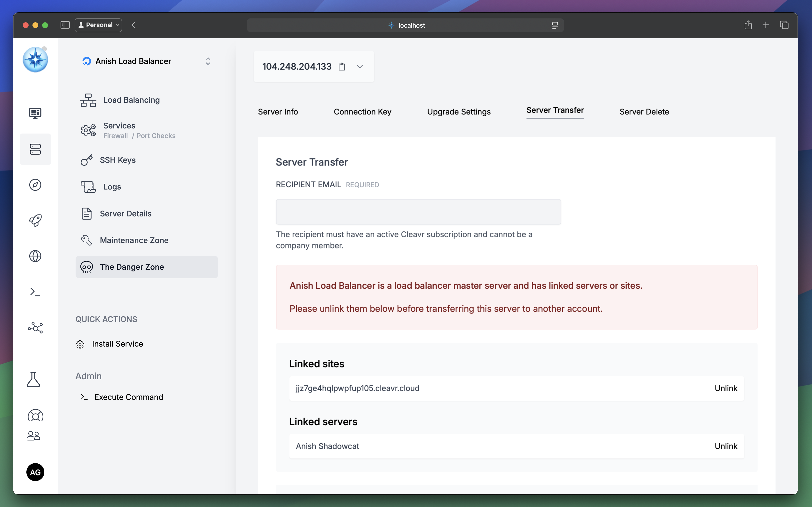Open the lifebuoy support icon
This screenshot has width=812, height=507.
tap(35, 415)
